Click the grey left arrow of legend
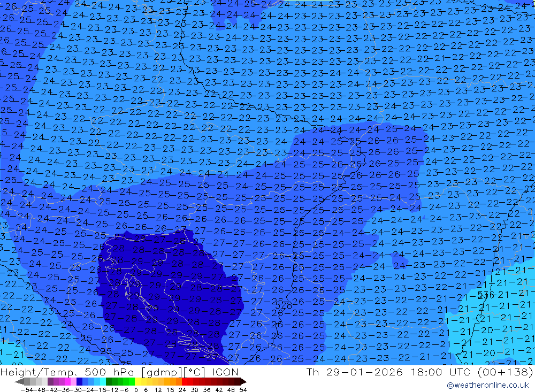The image size is (535, 392). pos(19,382)
